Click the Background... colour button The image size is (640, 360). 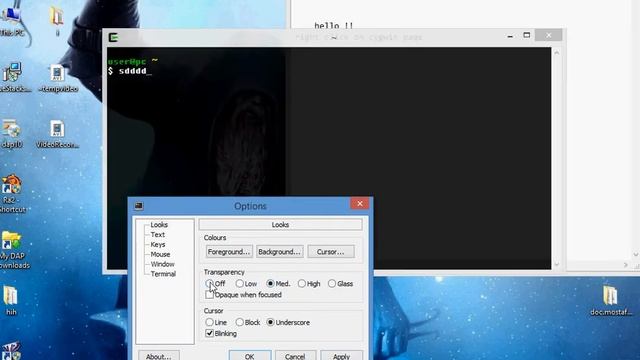[280, 252]
